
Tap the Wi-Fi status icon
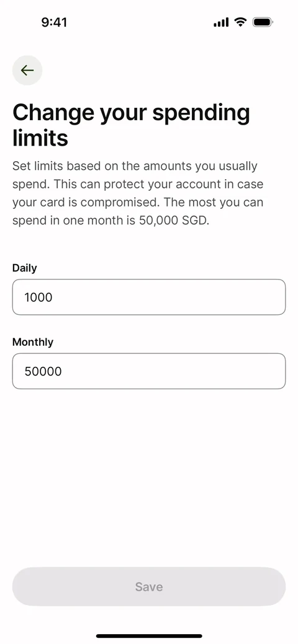click(240, 22)
